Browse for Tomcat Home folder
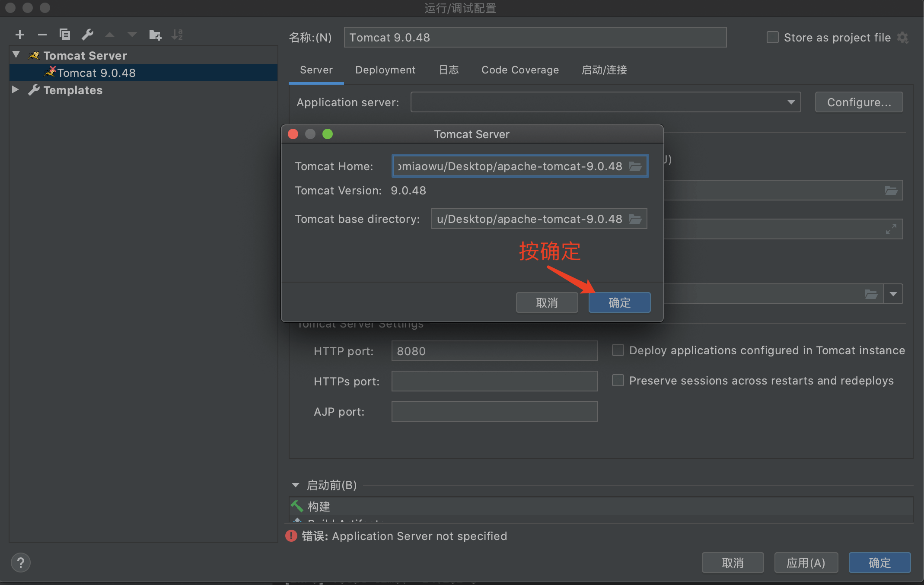This screenshot has width=924, height=585. tap(635, 166)
